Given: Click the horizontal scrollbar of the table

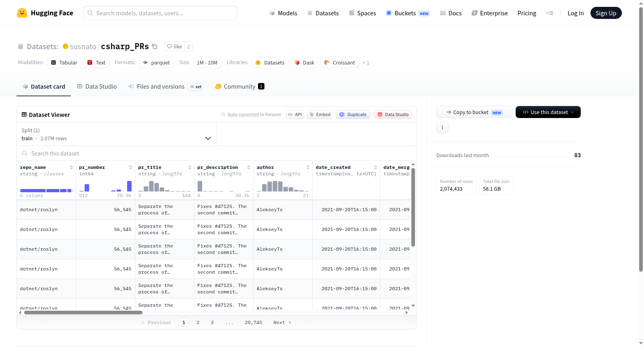Looking at the screenshot, I should 83,312.
